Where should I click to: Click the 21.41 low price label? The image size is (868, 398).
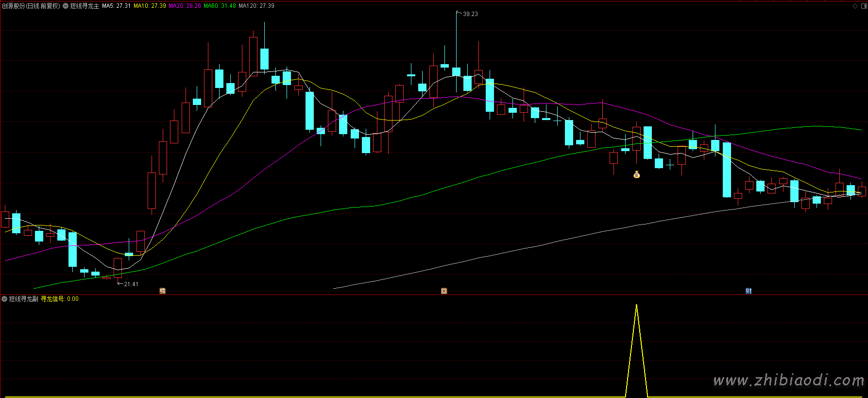pos(131,284)
